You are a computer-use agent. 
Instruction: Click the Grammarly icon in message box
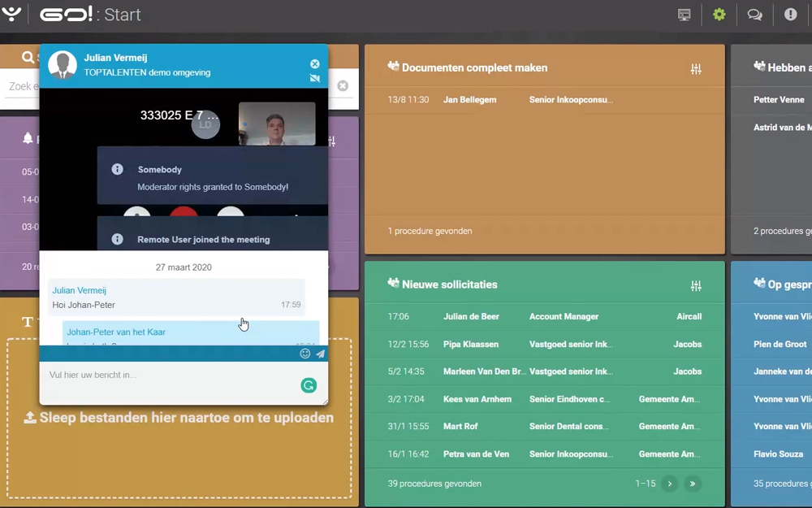(309, 385)
